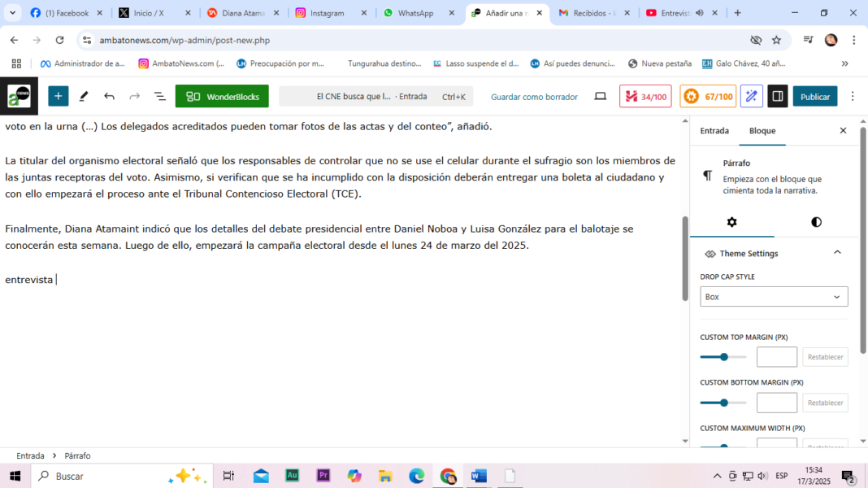868x488 pixels.
Task: Switch to the block Styles half-circle tab
Action: (x=816, y=222)
